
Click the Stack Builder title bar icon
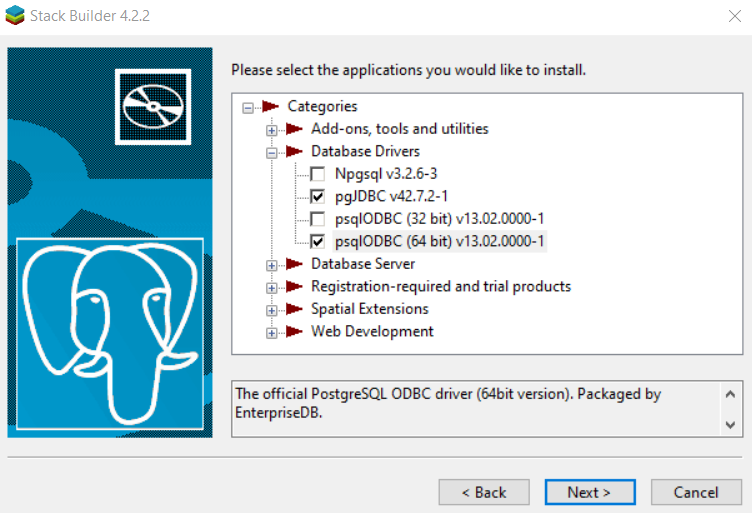(16, 17)
